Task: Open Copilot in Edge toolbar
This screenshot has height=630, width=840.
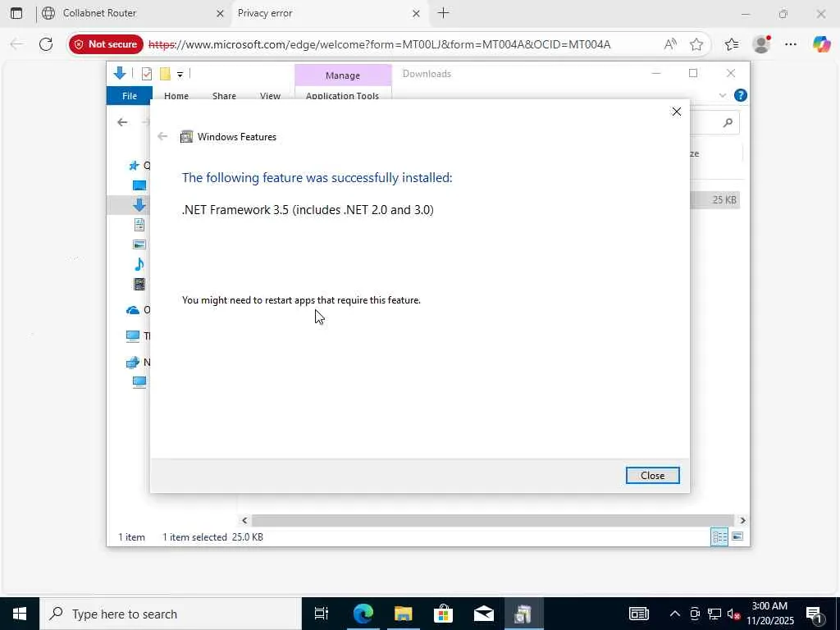Action: pos(821,44)
